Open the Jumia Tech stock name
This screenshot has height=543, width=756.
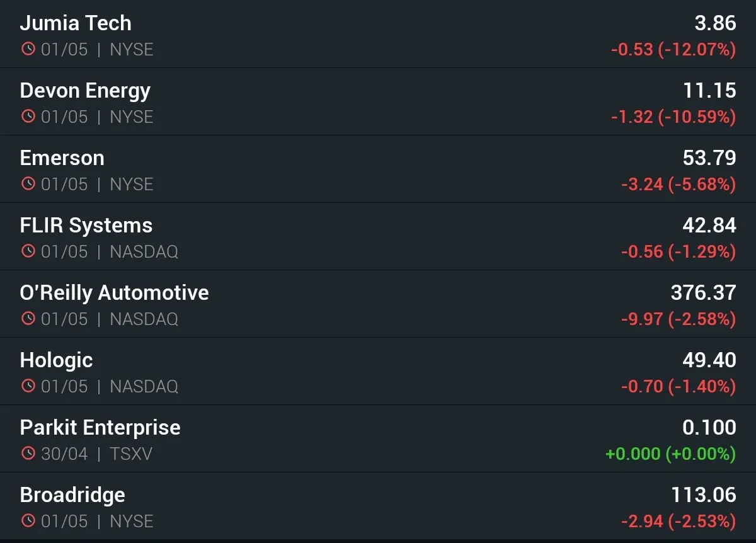click(x=76, y=23)
